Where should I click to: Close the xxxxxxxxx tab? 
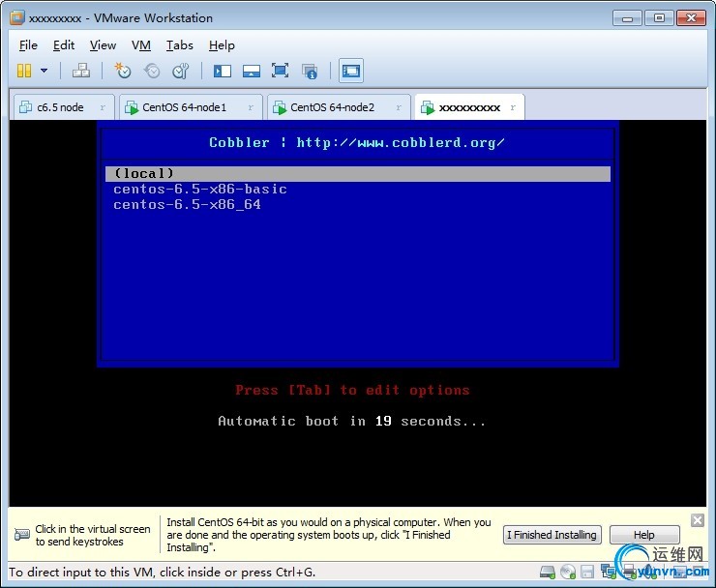[513, 107]
